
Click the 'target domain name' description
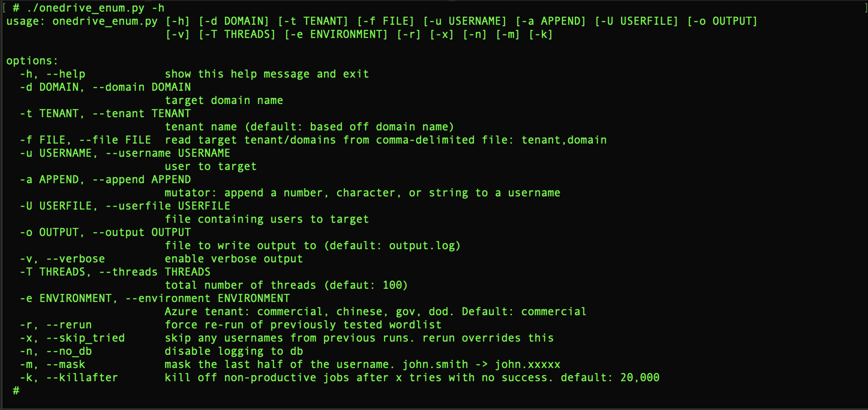point(224,101)
